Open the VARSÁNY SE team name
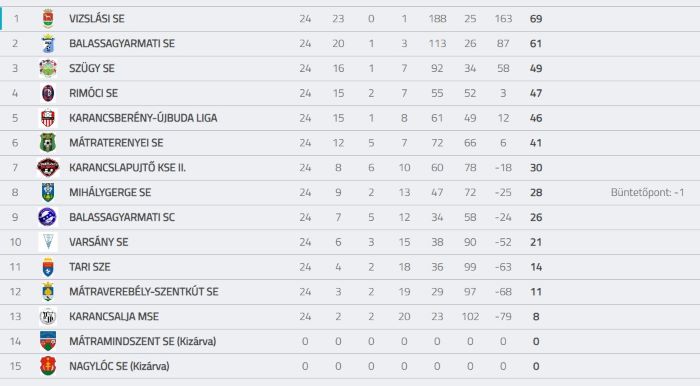This screenshot has height=386, width=700. [x=99, y=242]
